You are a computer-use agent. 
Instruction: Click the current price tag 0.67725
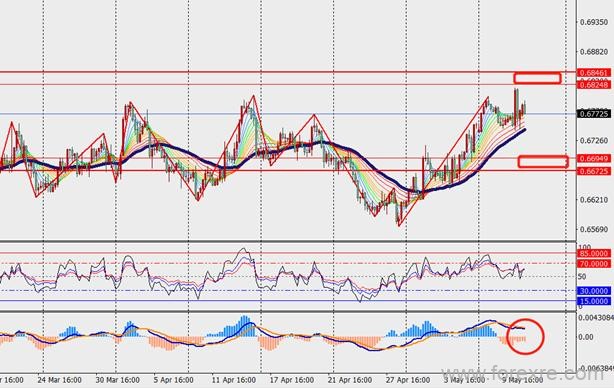point(594,114)
